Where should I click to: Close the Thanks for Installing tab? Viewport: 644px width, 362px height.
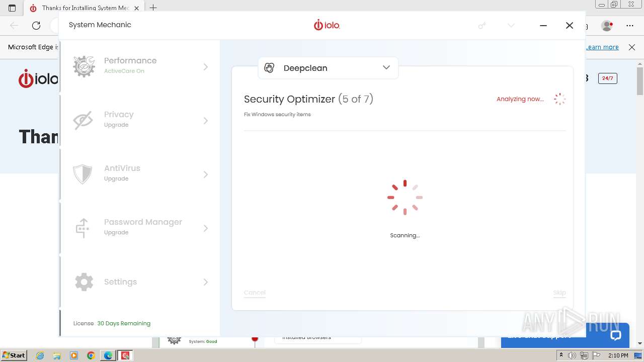point(137,8)
